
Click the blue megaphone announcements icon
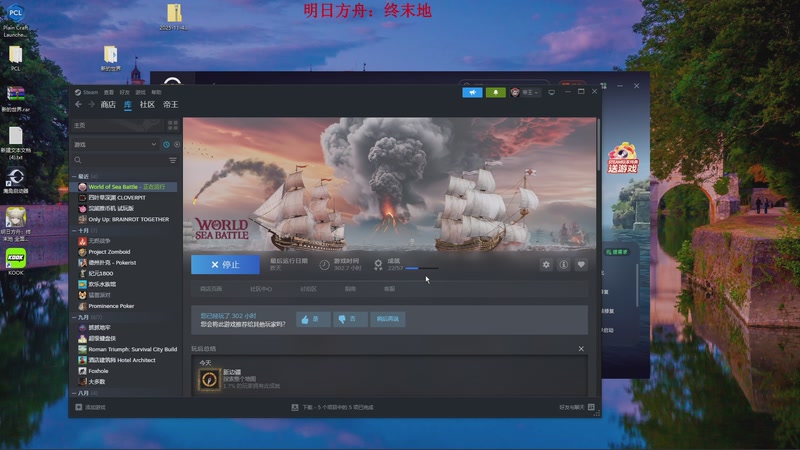point(472,92)
